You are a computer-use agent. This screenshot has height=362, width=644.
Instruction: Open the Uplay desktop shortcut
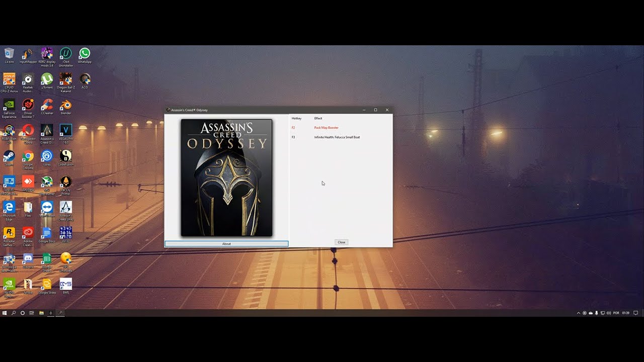pos(47,158)
